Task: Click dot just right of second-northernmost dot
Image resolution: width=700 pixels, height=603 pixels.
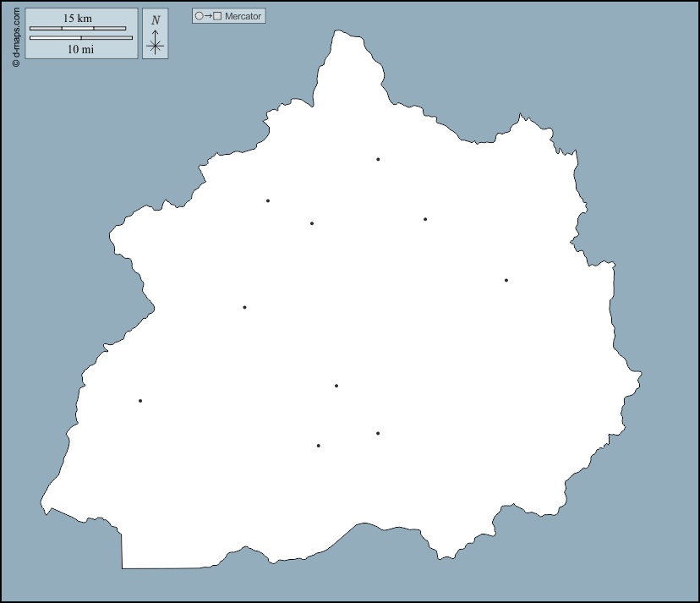Action: (x=312, y=223)
